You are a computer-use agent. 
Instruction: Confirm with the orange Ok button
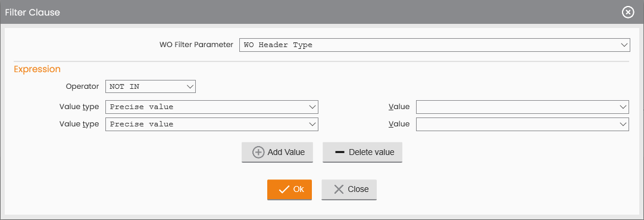(x=289, y=190)
